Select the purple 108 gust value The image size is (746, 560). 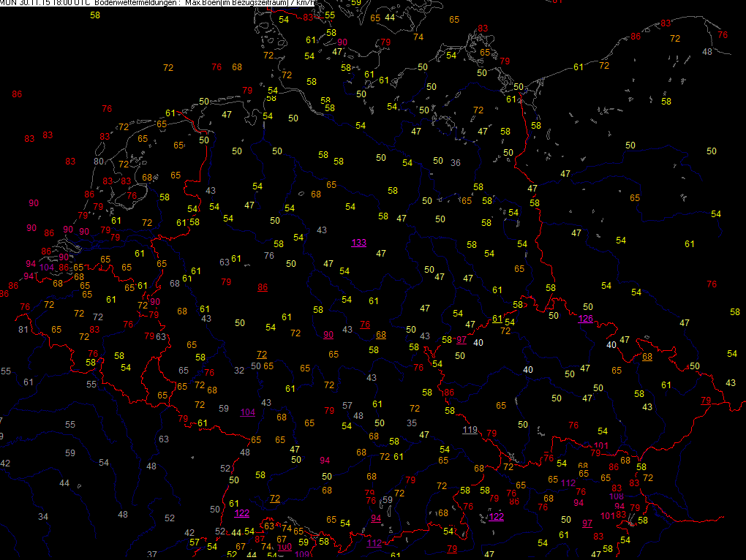[616, 496]
